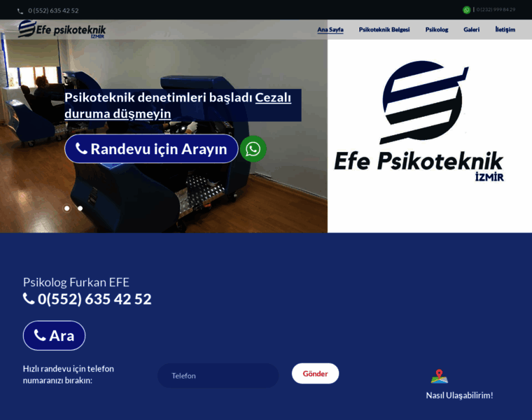Click the 'Ara' call button
The height and width of the screenshot is (420, 532).
click(x=55, y=335)
